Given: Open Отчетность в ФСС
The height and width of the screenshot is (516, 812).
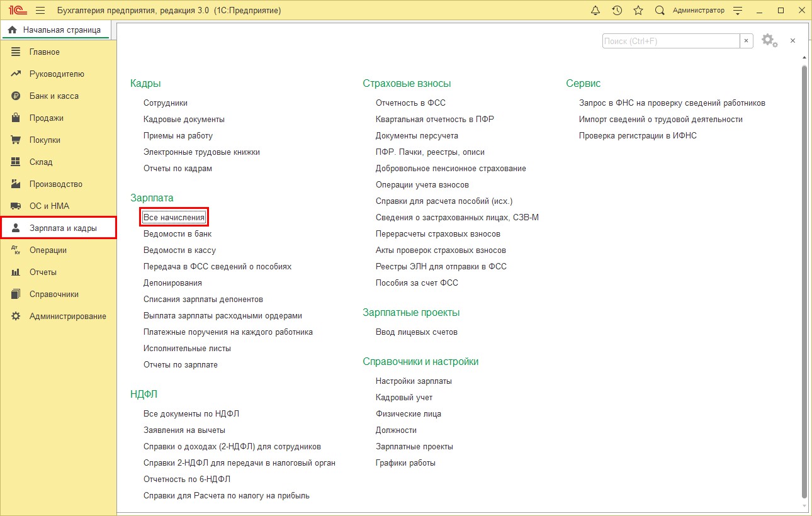Looking at the screenshot, I should [x=410, y=103].
